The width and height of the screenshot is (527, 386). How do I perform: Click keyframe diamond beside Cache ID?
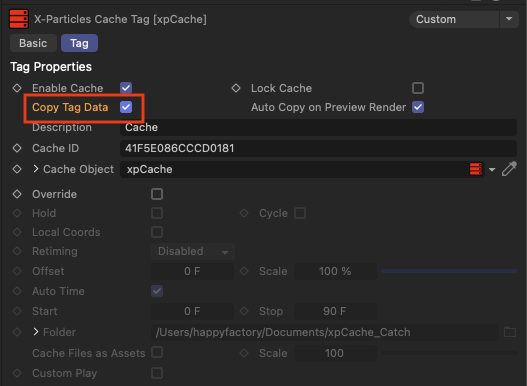(17, 148)
